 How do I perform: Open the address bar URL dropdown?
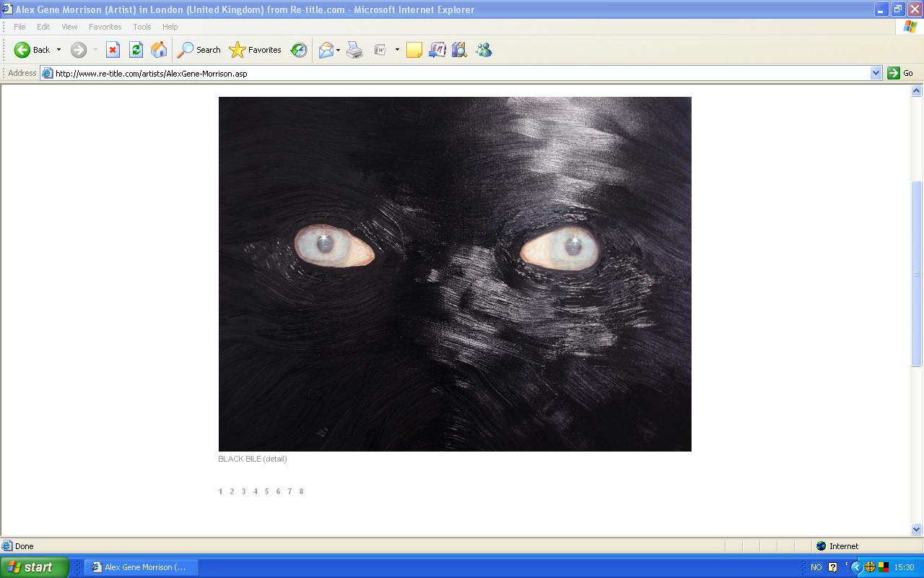coord(876,73)
